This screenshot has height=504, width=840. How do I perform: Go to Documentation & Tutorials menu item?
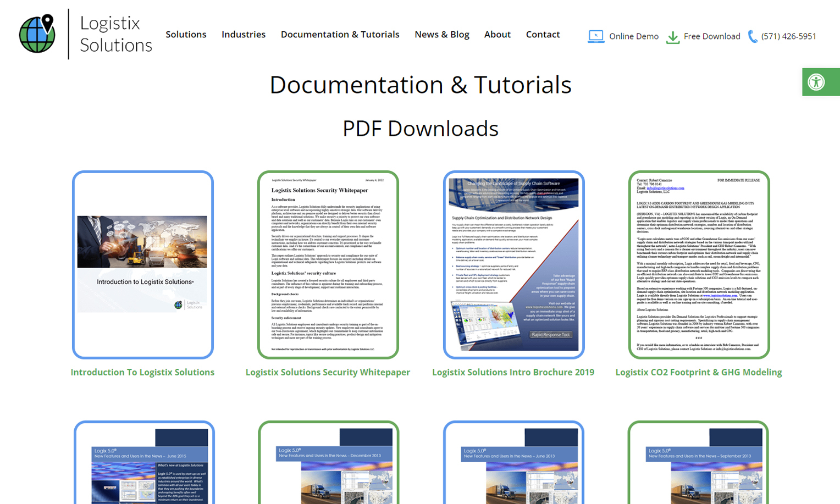click(340, 34)
